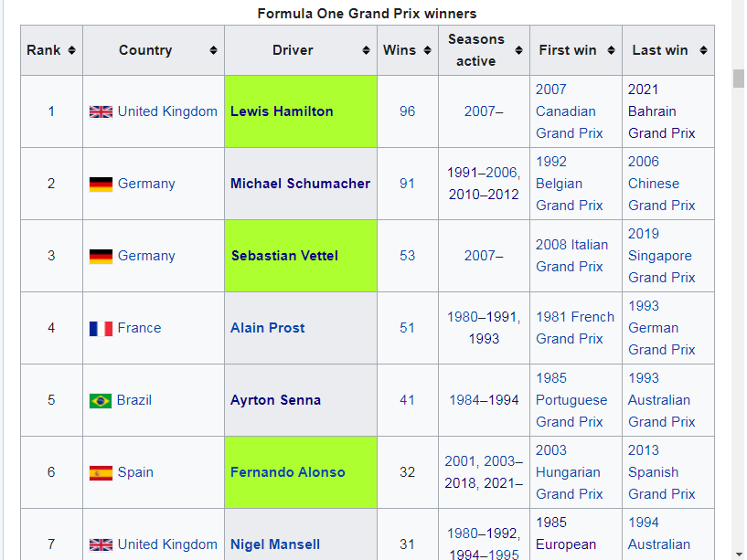Viewport: 747px width, 560px height.
Task: Click the France flag icon
Action: pos(101,328)
